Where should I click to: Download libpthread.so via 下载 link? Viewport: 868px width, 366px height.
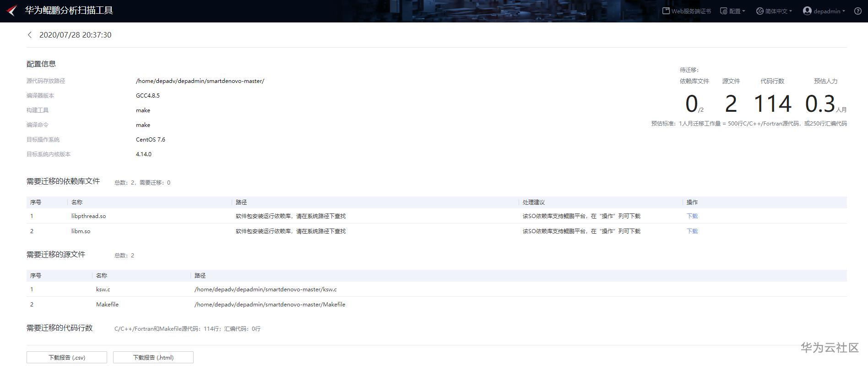pyautogui.click(x=692, y=216)
